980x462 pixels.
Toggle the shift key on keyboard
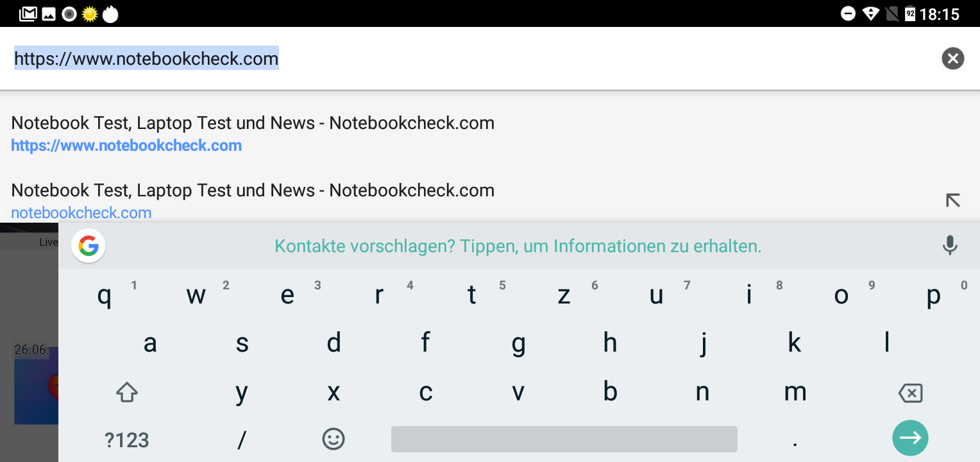tap(127, 392)
